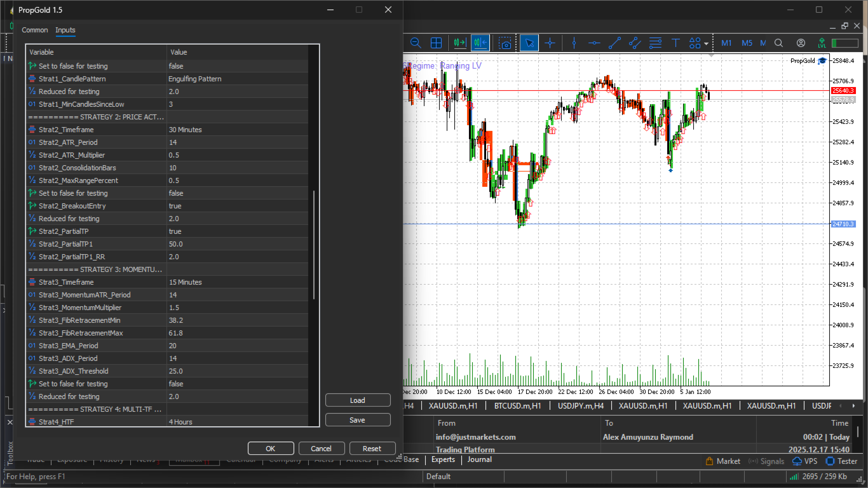This screenshot has height=488, width=868.
Task: Edit Strat3_FibRetracementMax value 61.8
Action: [237, 333]
